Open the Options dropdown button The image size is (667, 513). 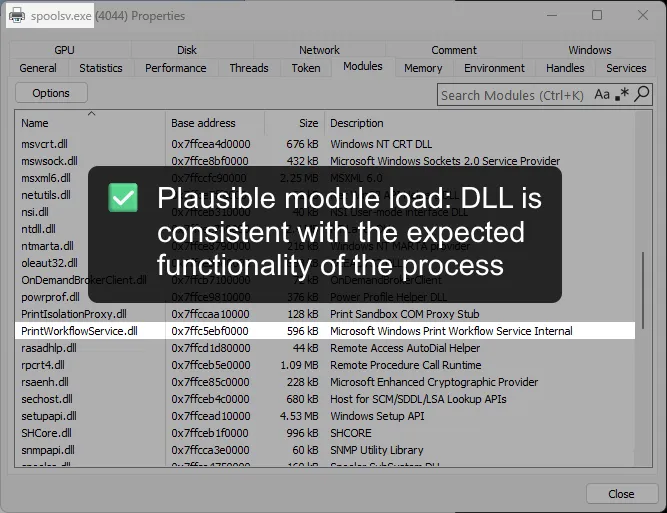click(51, 93)
